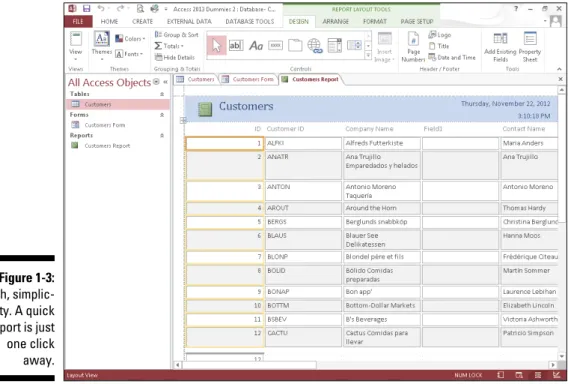Expand the Controls gallery more arrow
The image size is (568, 384).
368,55
